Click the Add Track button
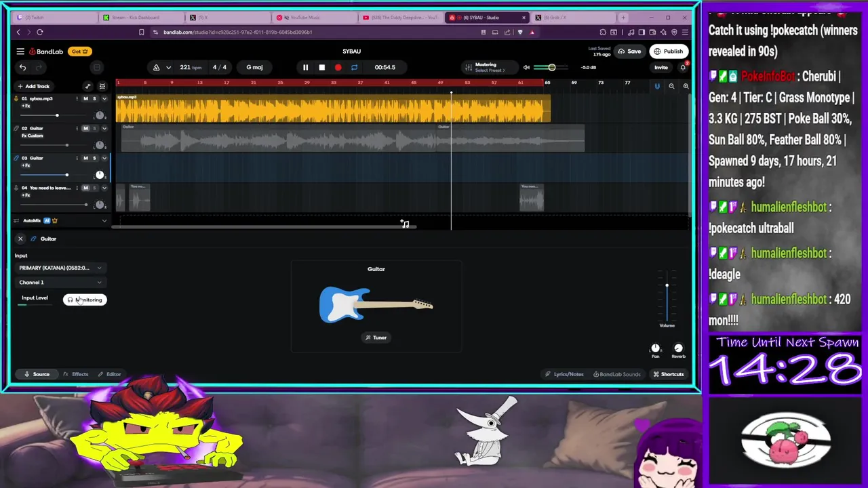The image size is (868, 488). click(x=34, y=86)
